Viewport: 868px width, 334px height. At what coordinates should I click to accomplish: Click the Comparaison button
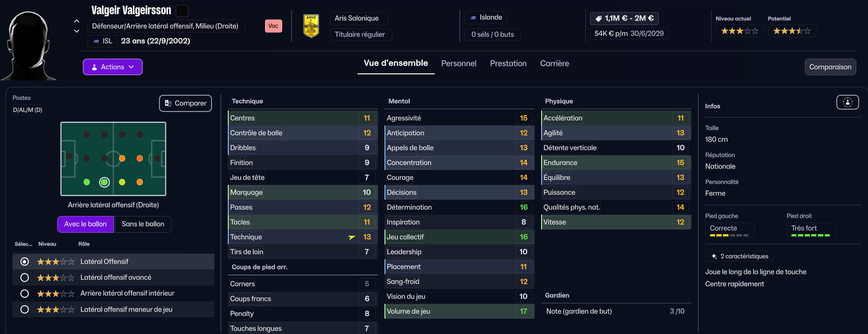click(x=830, y=67)
